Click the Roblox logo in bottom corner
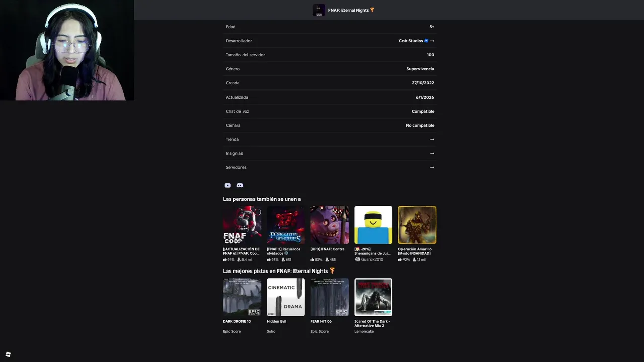644x362 pixels. (x=8, y=354)
